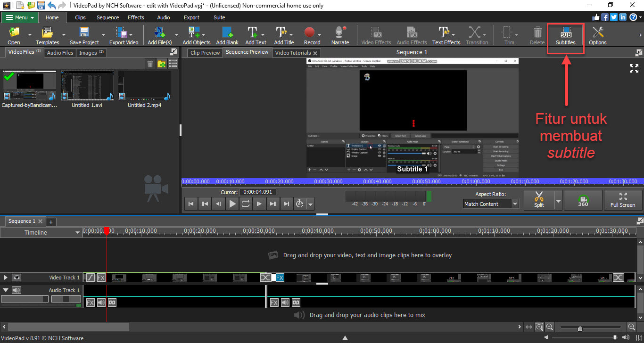Open the Narrate microphone tool
The height and width of the screenshot is (343, 644).
(340, 36)
